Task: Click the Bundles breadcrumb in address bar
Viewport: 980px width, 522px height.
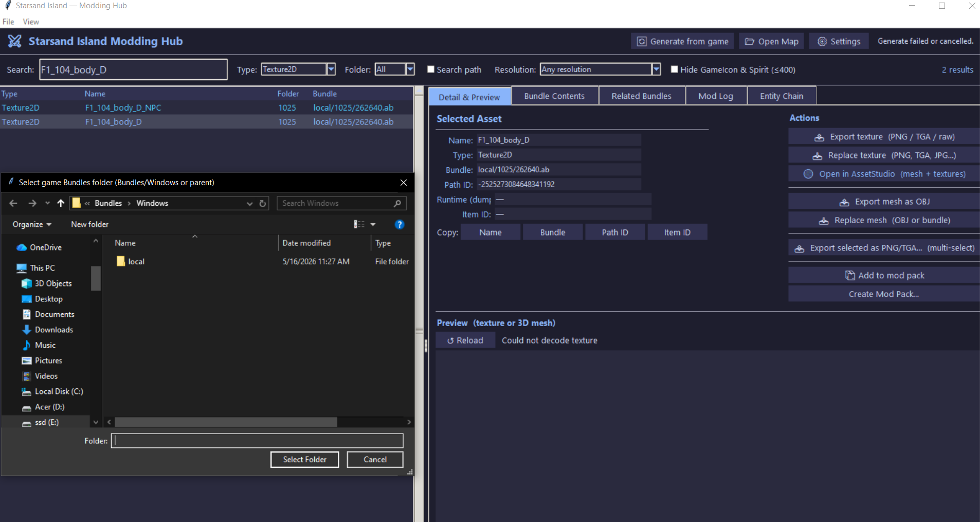Action: pyautogui.click(x=108, y=203)
